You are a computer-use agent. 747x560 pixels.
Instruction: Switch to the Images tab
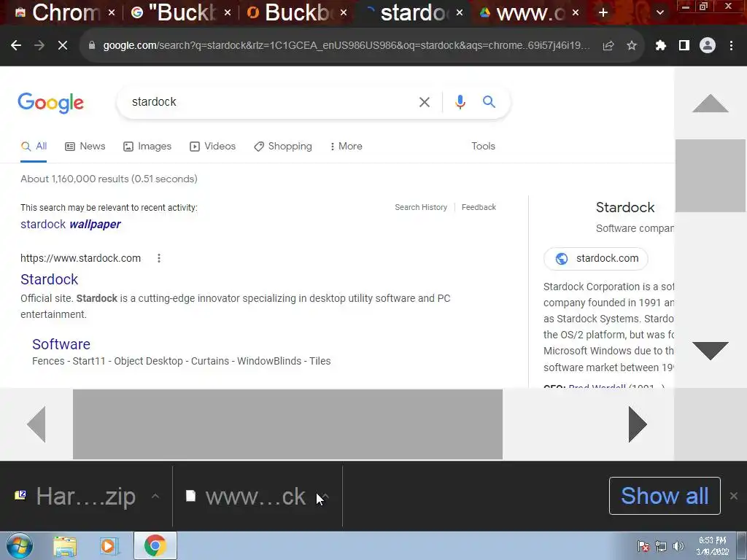(x=147, y=146)
